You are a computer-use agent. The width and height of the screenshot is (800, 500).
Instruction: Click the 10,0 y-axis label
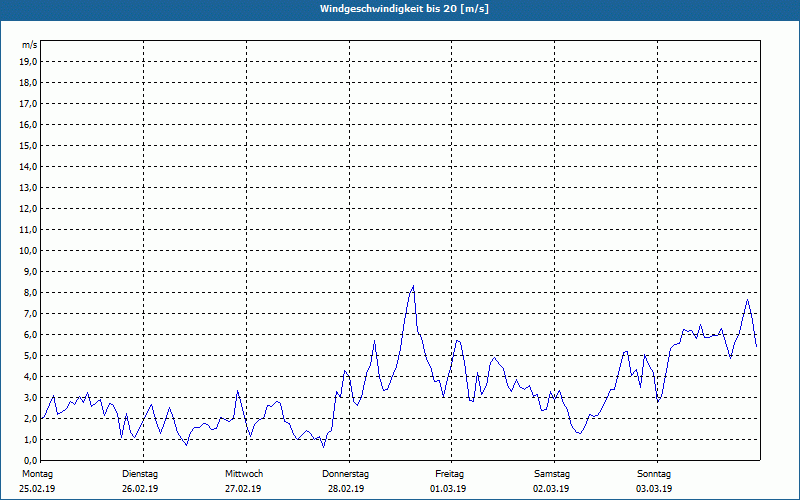coord(28,251)
